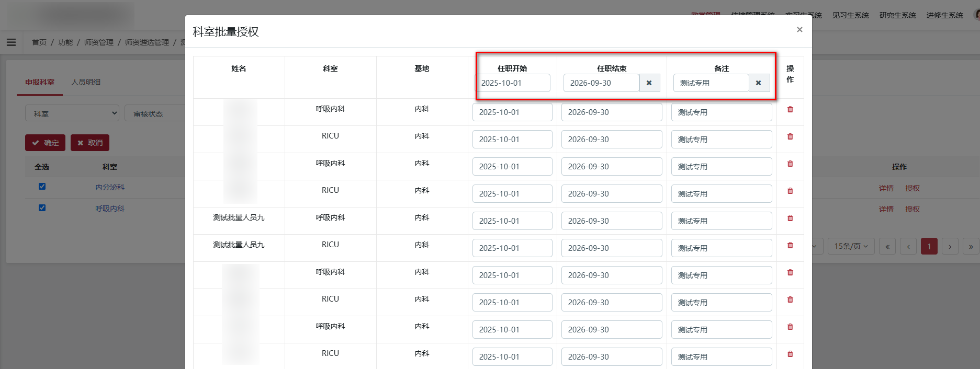This screenshot has height=369, width=980.
Task: Go to last page of results
Action: [x=971, y=246]
